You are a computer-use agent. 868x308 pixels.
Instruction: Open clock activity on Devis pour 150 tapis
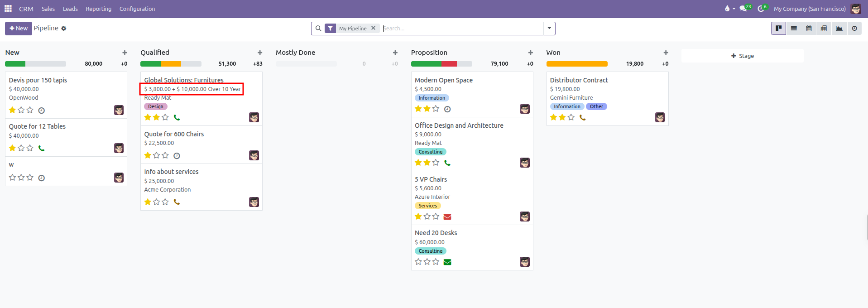(x=42, y=111)
